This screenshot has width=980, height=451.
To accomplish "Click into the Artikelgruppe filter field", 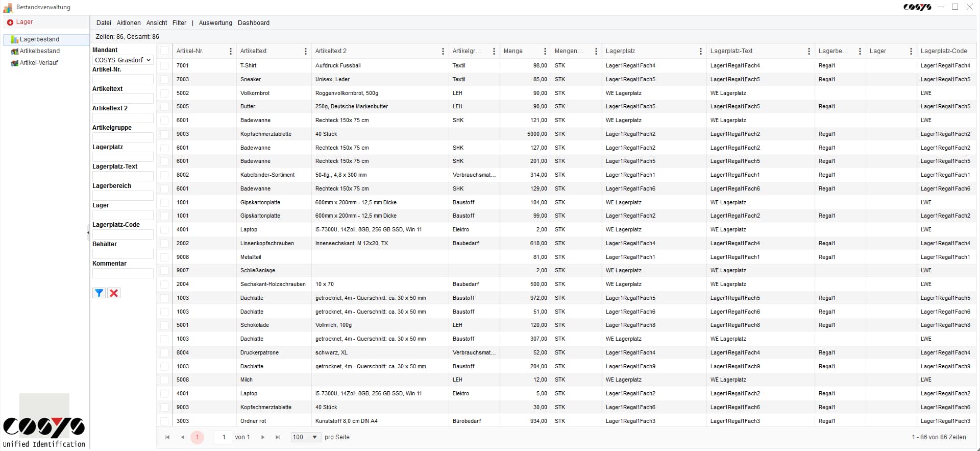I will point(123,137).
